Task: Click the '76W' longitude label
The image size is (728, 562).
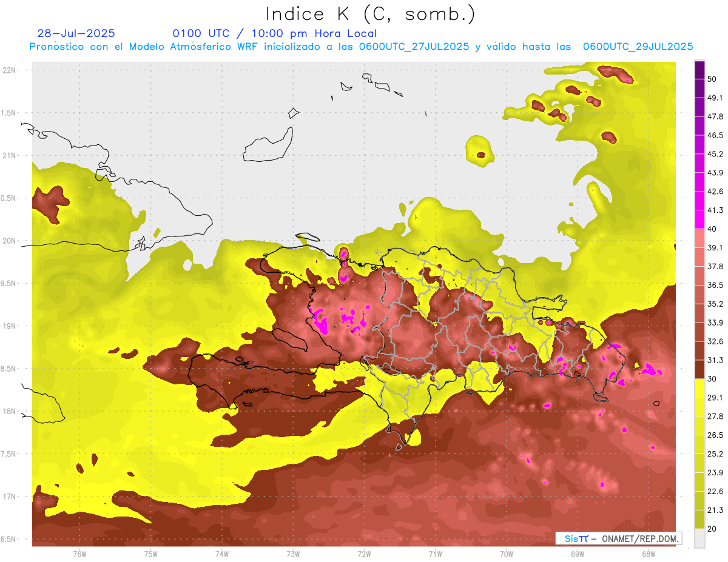Action: click(x=79, y=554)
